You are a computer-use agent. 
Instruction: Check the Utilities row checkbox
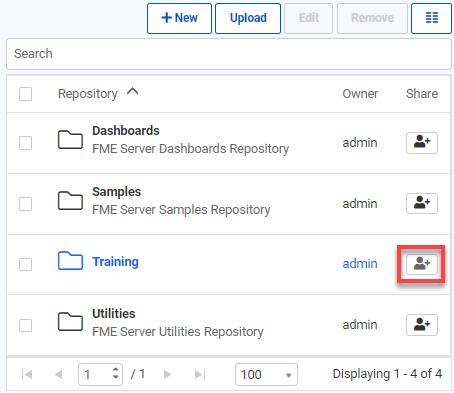pos(25,326)
